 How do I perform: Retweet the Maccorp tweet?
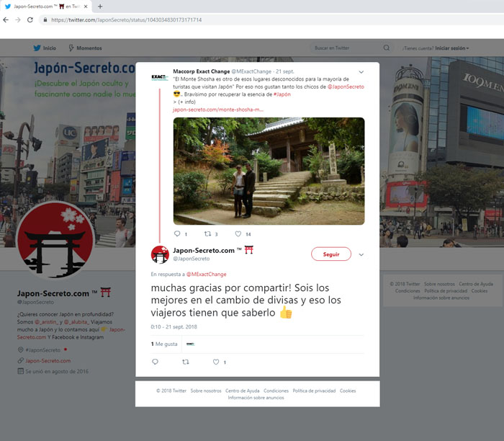[x=208, y=234]
